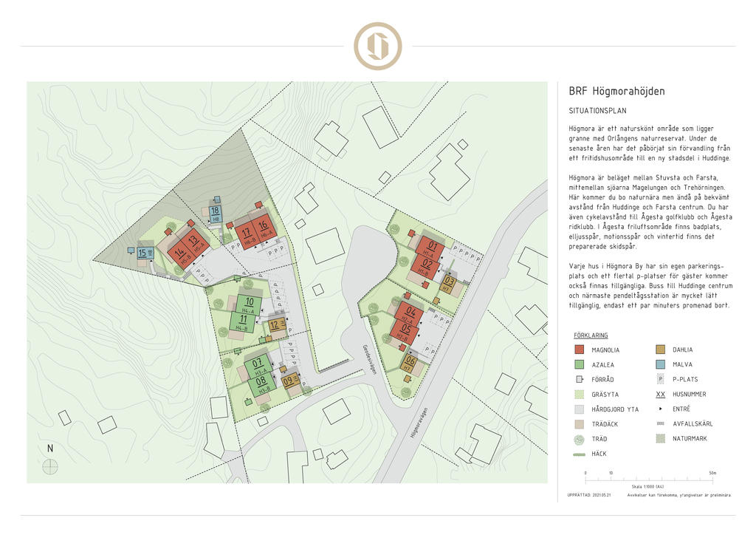756x535 pixels.
Task: Click house number 01 on the plan
Action: [x=433, y=247]
